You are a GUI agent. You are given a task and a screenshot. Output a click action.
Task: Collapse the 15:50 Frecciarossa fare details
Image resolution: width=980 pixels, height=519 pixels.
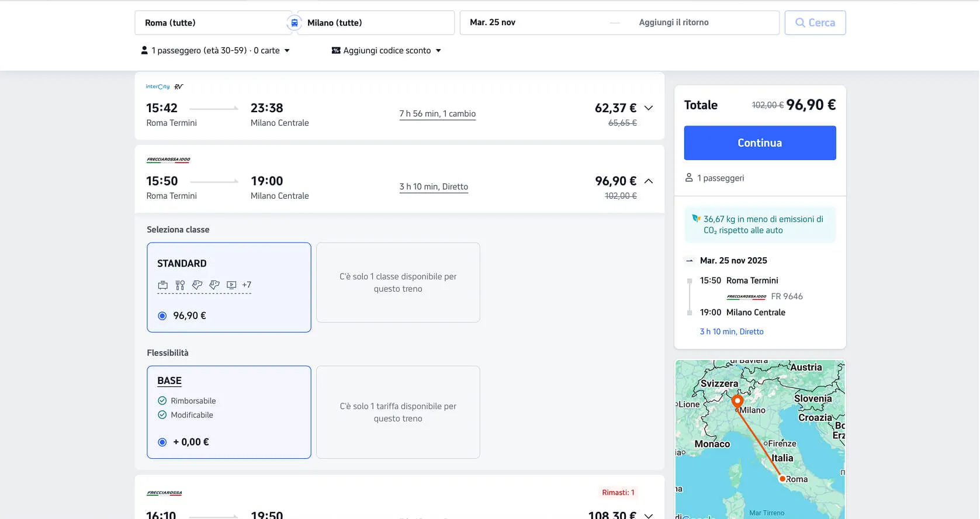coord(649,181)
